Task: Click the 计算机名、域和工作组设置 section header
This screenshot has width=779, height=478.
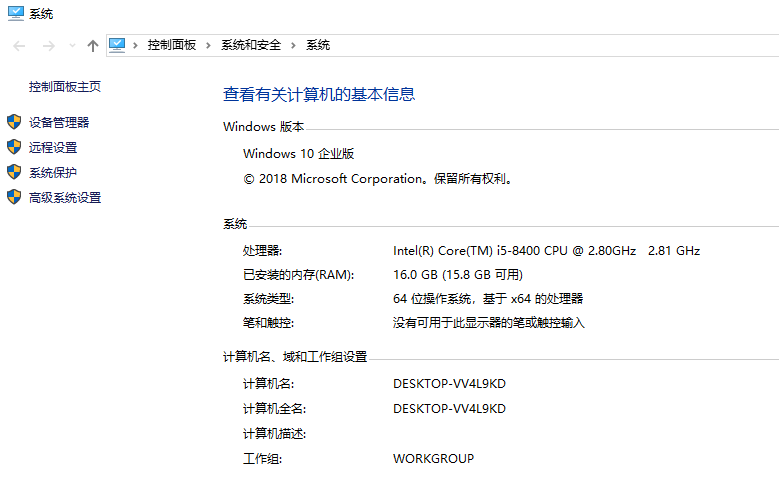Action: (295, 357)
